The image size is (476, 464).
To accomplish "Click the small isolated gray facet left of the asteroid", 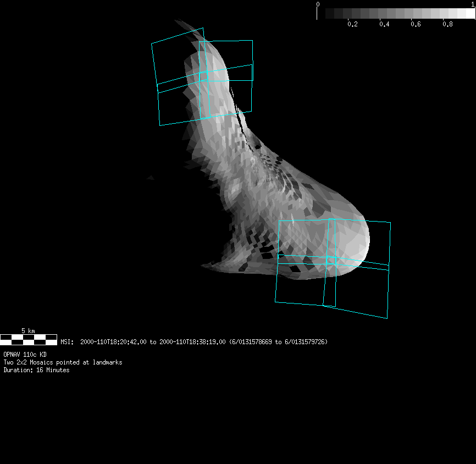I will point(150,177).
